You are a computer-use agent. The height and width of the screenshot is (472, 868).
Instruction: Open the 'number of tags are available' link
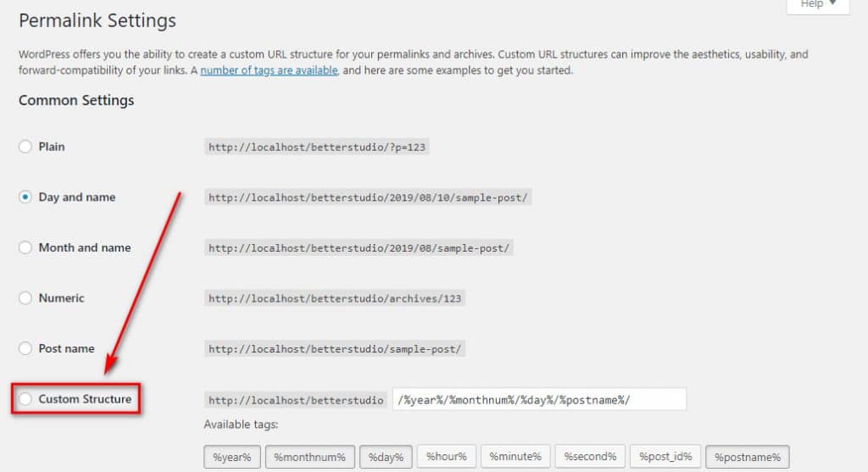coord(269,70)
